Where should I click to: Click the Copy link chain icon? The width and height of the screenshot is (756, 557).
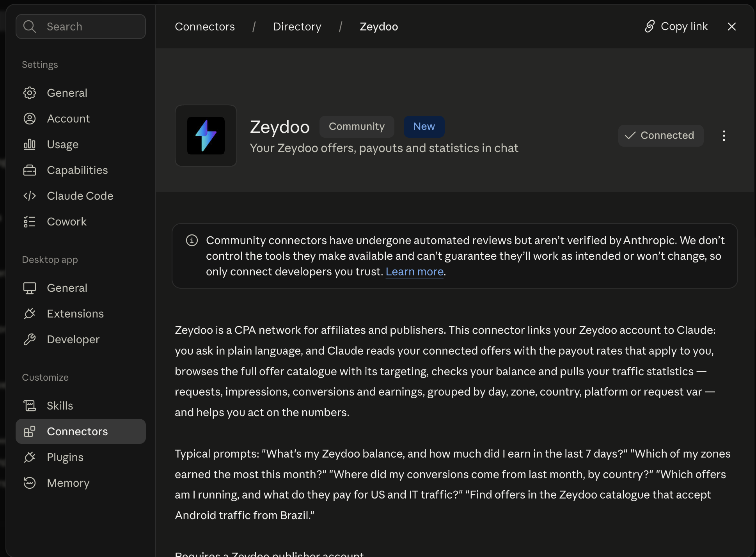coord(650,27)
